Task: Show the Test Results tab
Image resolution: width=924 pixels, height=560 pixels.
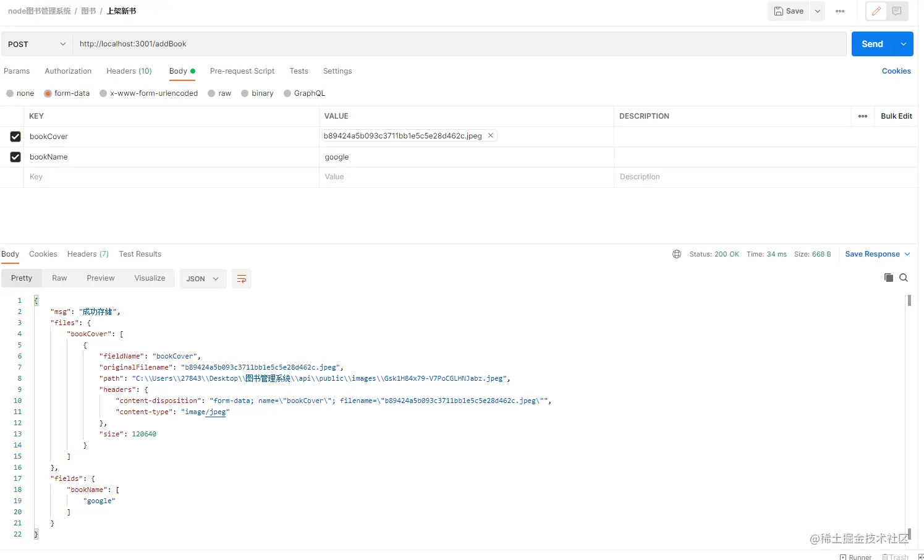Action: (x=140, y=254)
